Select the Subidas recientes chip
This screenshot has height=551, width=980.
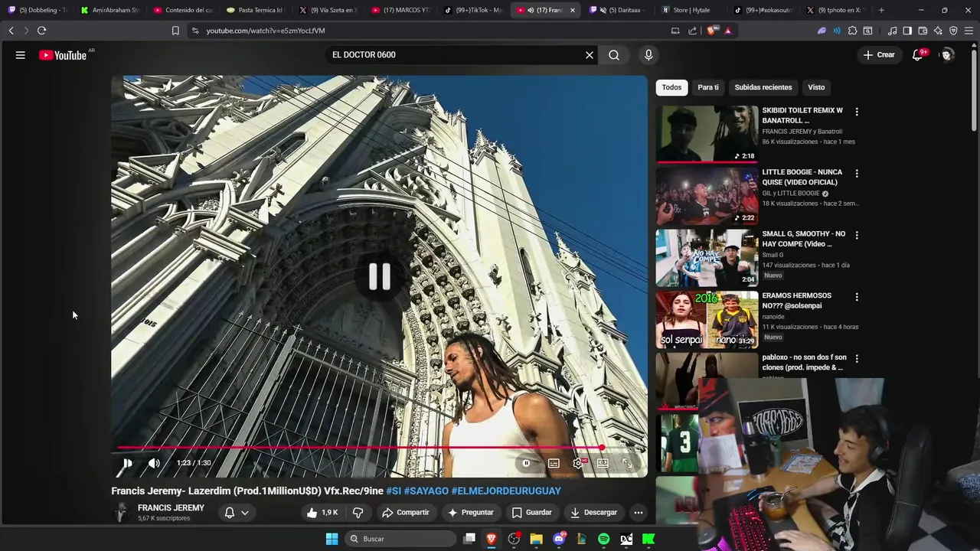[763, 87]
